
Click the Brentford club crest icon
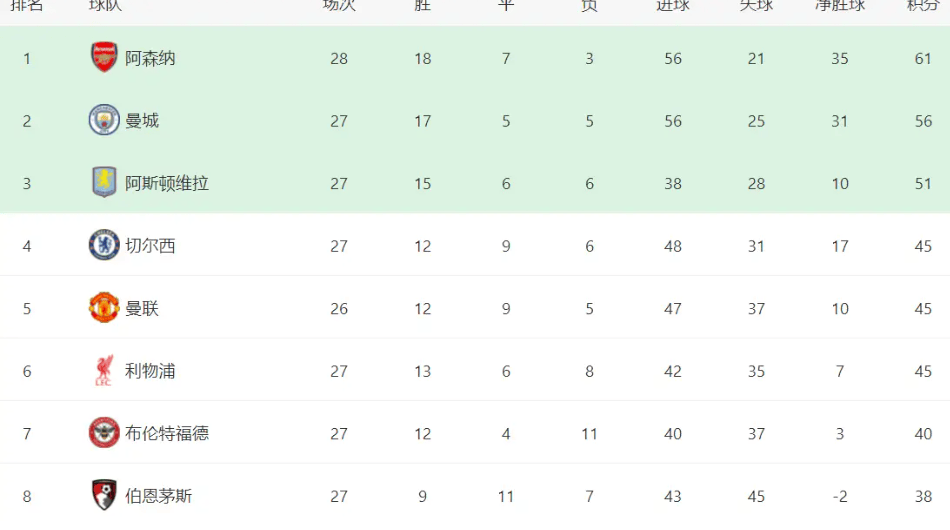pos(104,433)
